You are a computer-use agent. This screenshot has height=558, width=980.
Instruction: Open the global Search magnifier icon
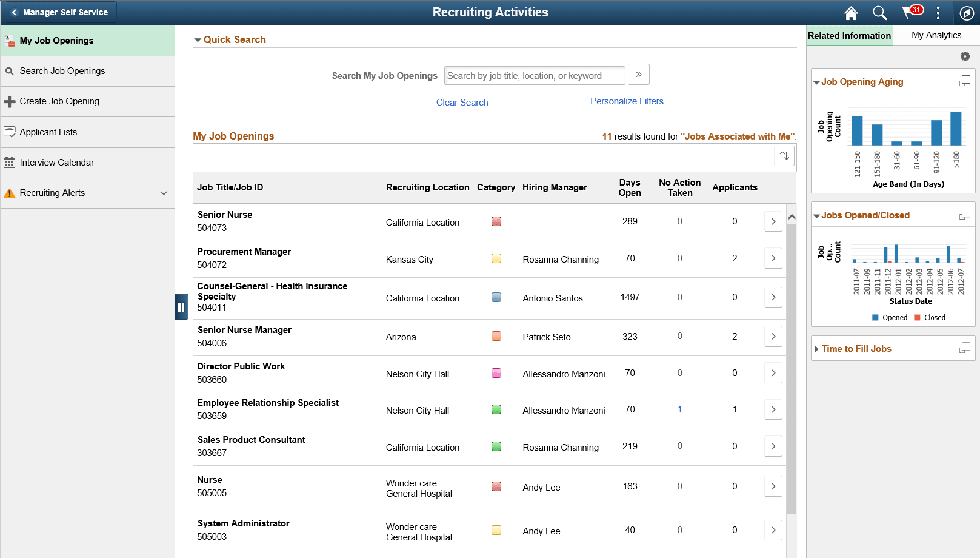tap(880, 12)
